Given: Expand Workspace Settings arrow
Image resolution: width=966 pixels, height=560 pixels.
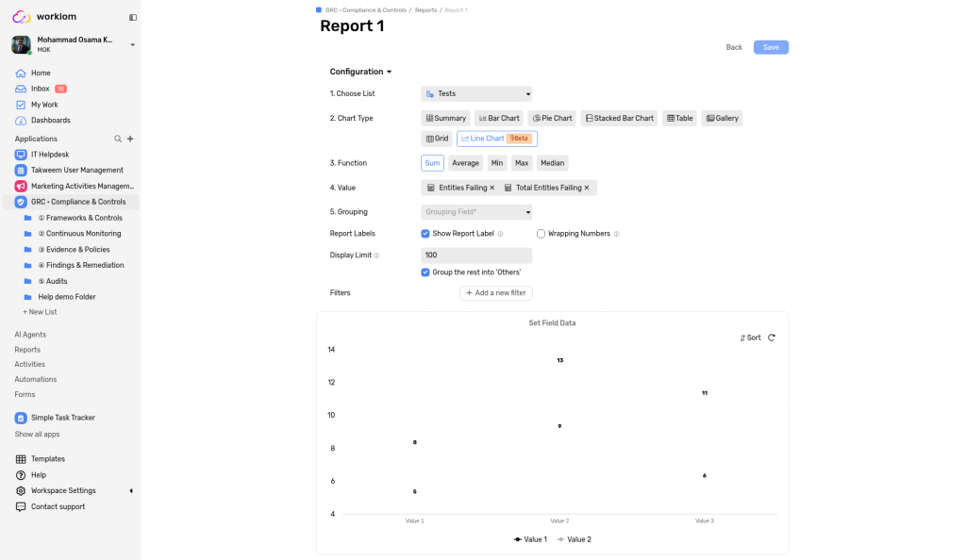Looking at the screenshot, I should coord(130,491).
